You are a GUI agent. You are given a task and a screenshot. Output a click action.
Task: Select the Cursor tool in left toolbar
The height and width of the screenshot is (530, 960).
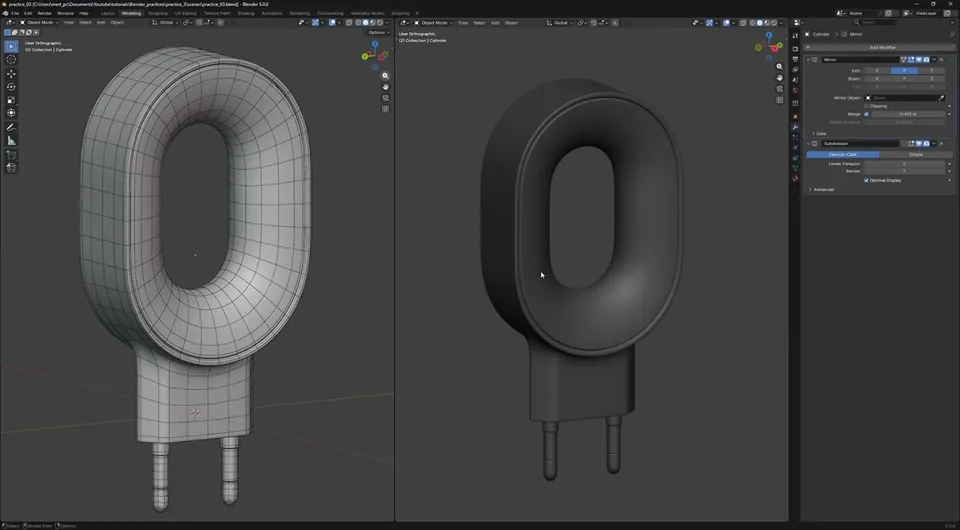pos(11,59)
